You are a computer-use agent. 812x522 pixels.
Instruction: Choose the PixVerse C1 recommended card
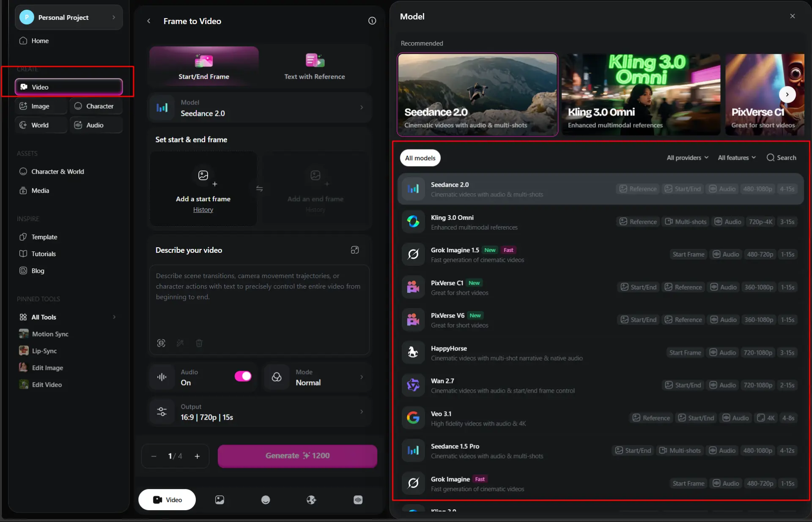765,94
